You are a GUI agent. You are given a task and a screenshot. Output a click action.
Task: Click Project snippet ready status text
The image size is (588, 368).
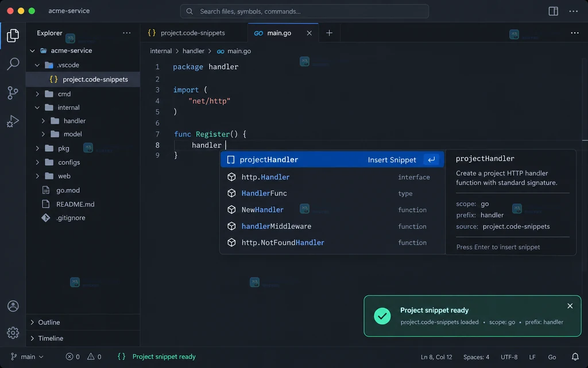click(x=164, y=356)
